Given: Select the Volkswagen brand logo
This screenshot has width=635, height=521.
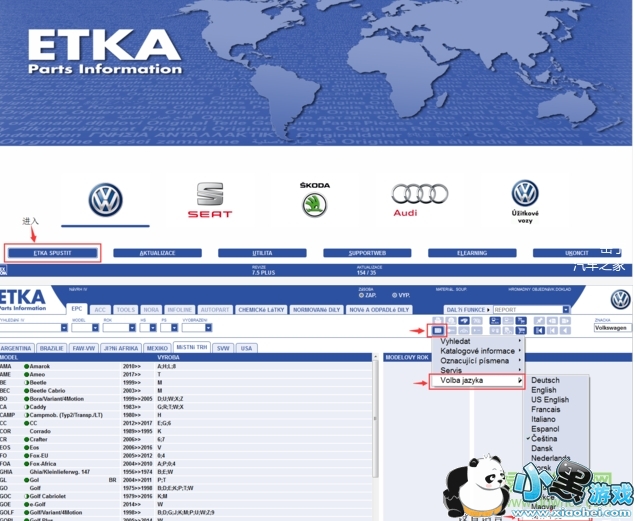Looking at the screenshot, I should 105,200.
